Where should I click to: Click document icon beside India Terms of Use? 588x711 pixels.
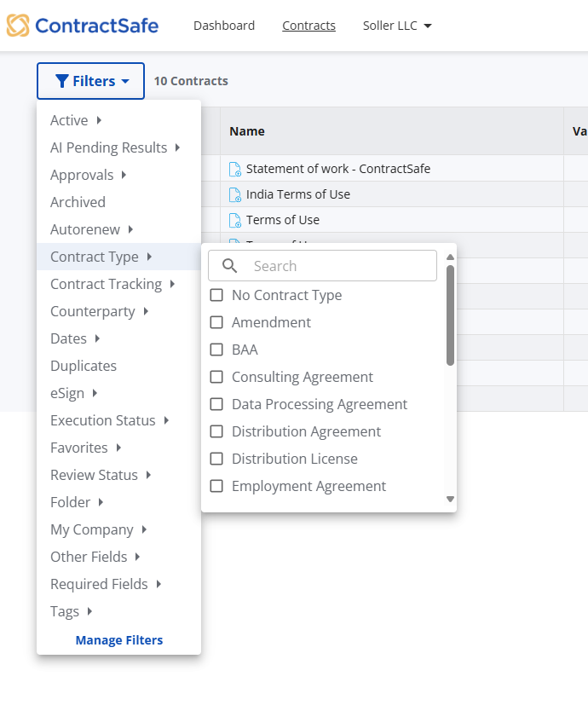(235, 195)
